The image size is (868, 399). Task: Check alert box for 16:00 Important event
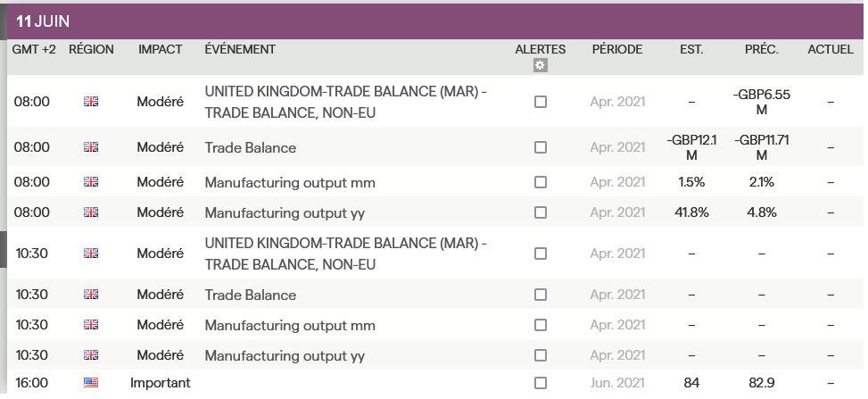540,383
